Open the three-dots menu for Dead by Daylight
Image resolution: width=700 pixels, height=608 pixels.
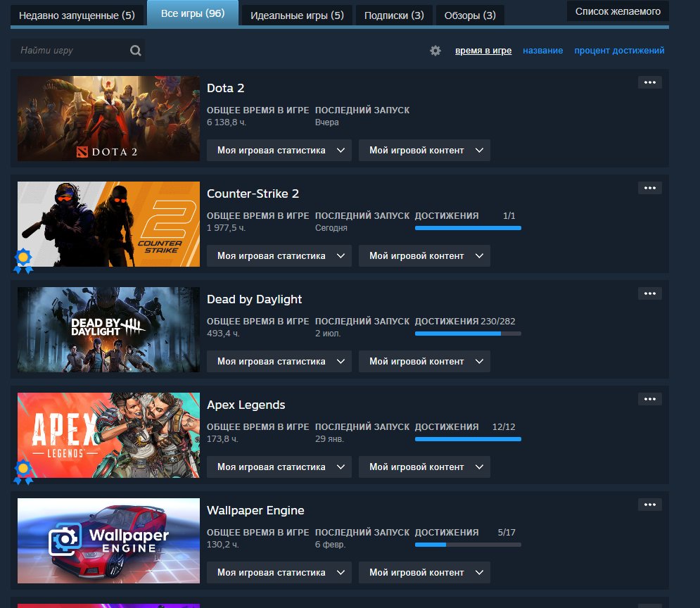tap(649, 293)
